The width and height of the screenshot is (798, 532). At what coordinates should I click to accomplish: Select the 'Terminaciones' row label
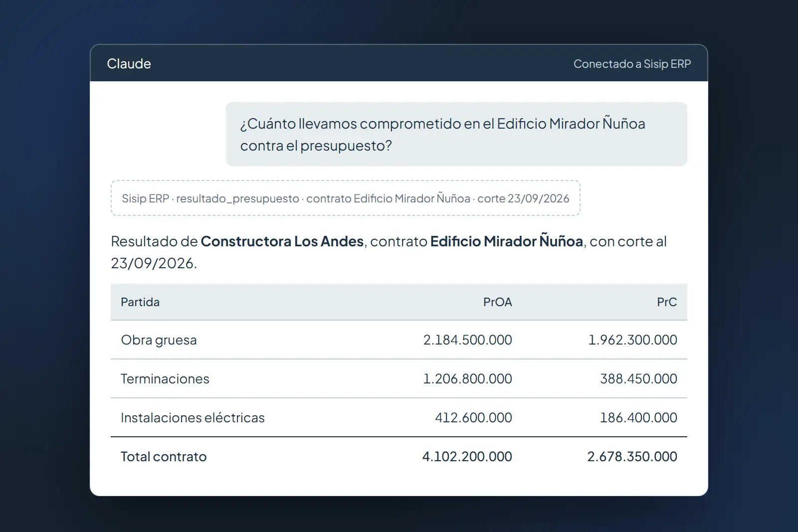165,379
